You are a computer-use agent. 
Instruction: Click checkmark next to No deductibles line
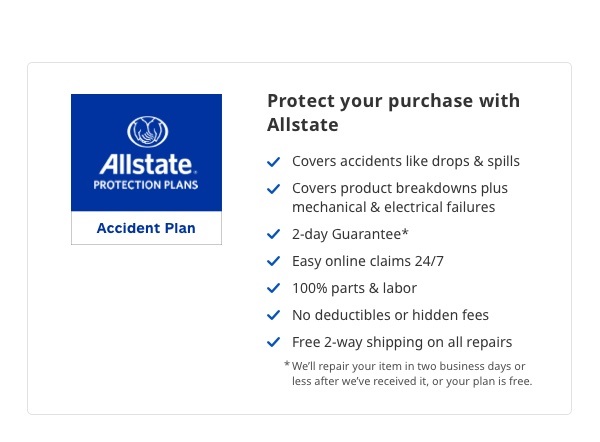[273, 316]
